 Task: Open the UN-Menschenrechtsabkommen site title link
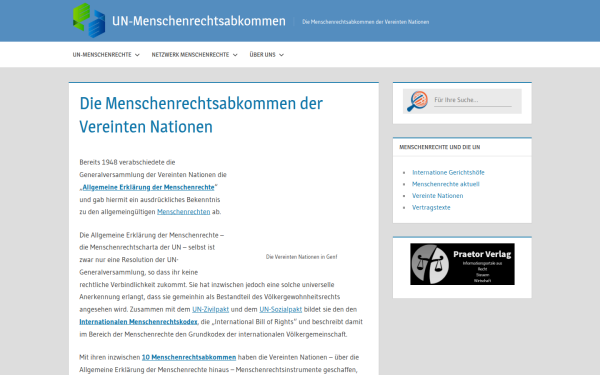click(x=199, y=21)
